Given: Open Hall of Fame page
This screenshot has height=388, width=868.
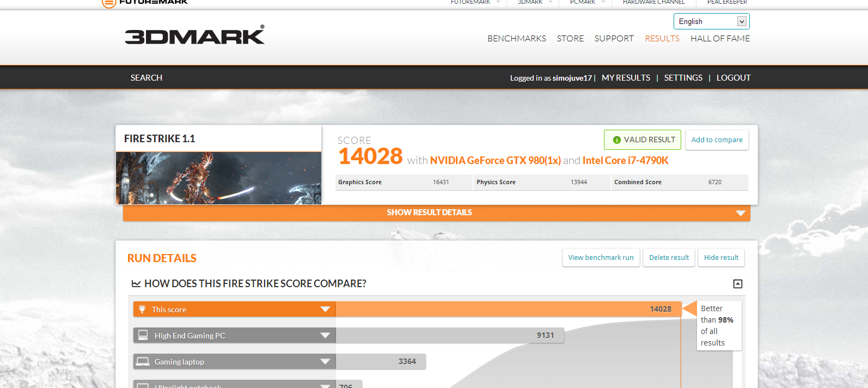Looking at the screenshot, I should coord(720,39).
